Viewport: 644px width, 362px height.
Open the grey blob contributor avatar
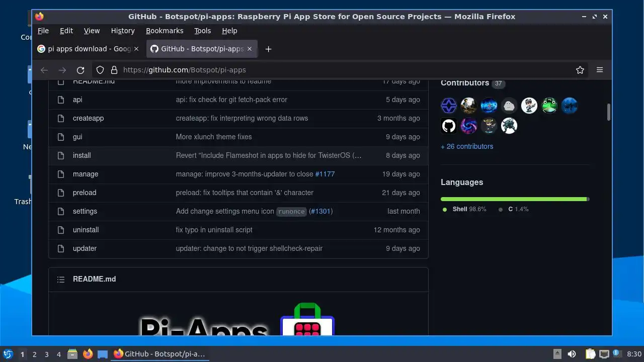[509, 106]
